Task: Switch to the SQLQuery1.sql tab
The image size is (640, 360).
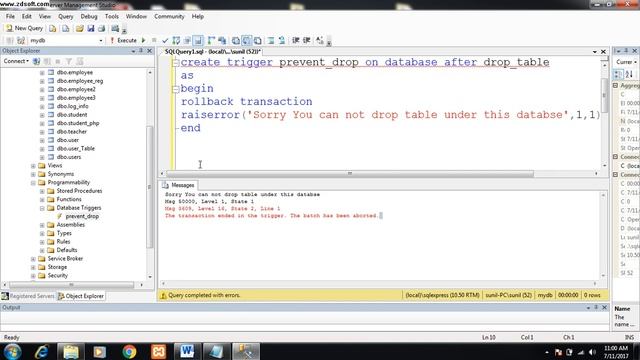Action: [x=212, y=52]
